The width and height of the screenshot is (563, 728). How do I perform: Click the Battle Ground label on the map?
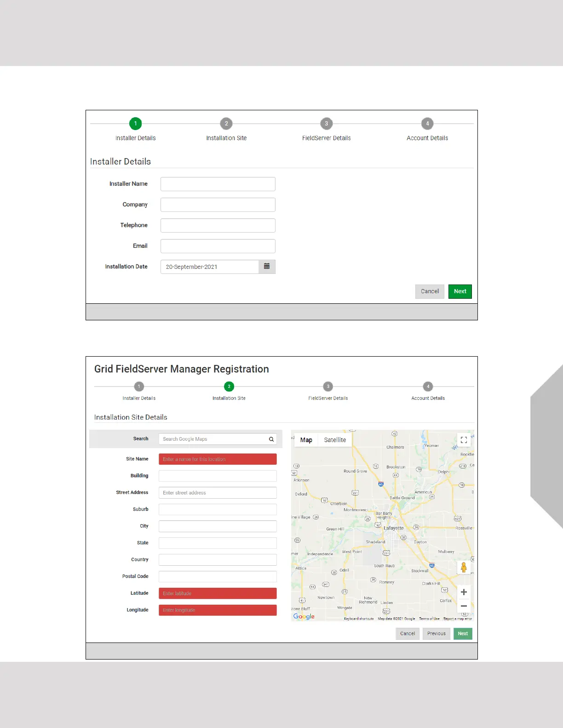pos(402,498)
